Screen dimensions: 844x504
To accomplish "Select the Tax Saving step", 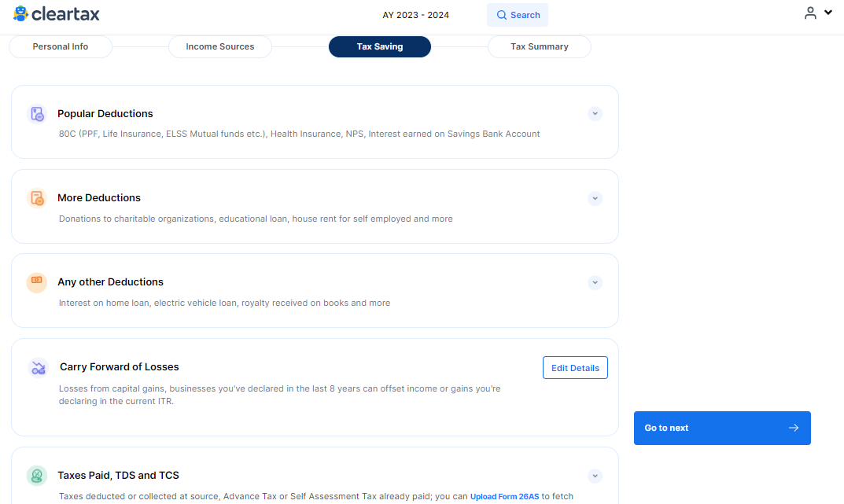I will [380, 47].
